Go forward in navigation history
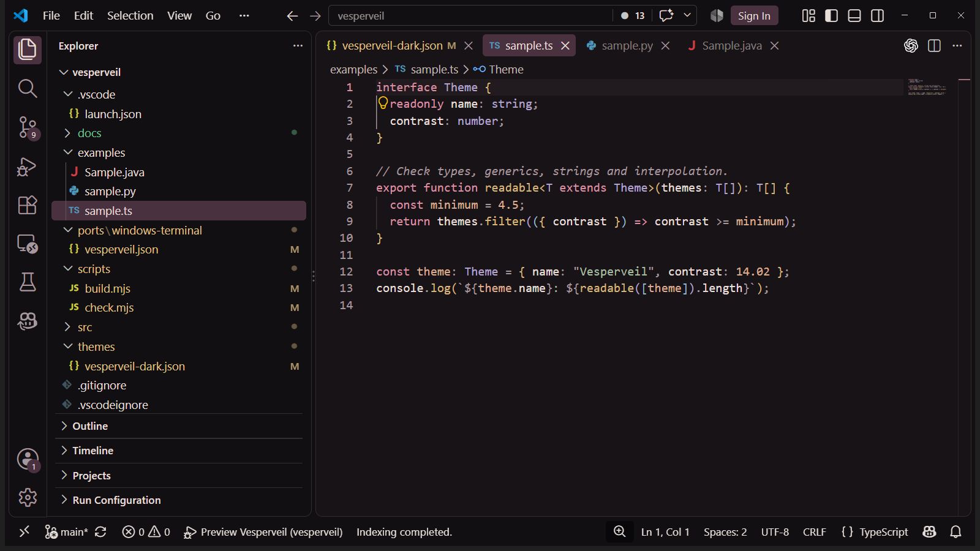Image resolution: width=980 pixels, height=551 pixels. (x=315, y=16)
